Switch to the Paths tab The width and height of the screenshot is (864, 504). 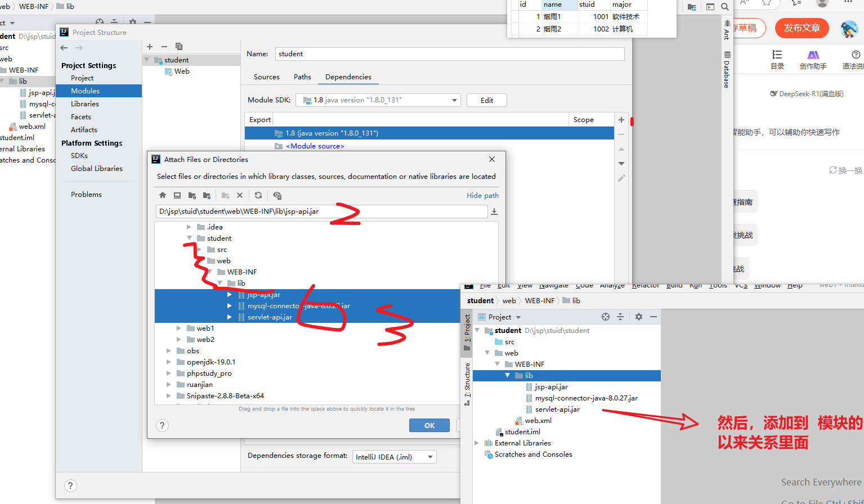(302, 77)
